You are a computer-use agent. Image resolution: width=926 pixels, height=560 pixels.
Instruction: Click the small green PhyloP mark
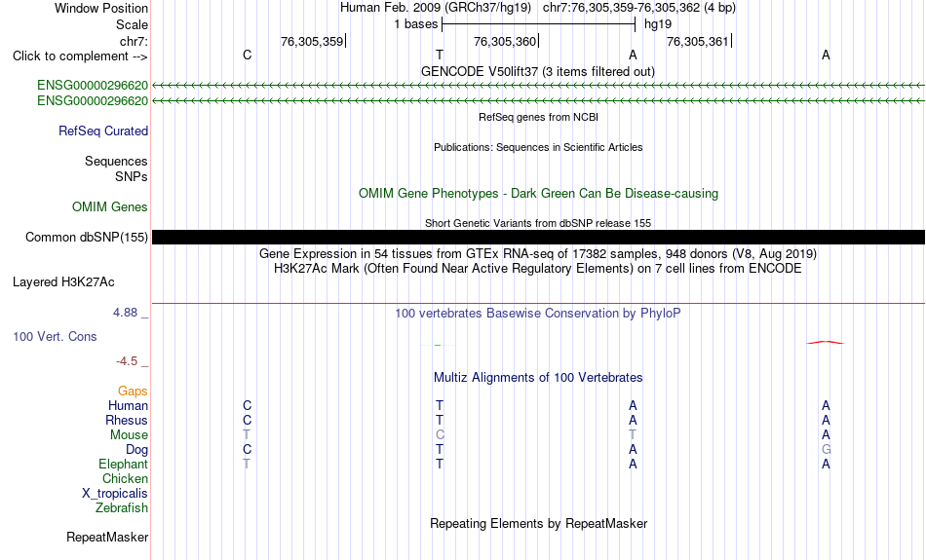click(438, 345)
